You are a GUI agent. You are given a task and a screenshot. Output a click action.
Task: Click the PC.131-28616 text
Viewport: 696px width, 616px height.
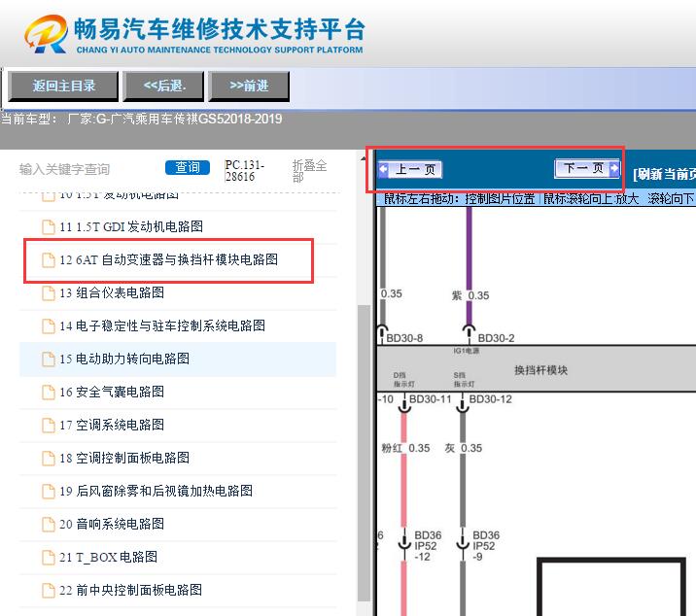point(245,171)
